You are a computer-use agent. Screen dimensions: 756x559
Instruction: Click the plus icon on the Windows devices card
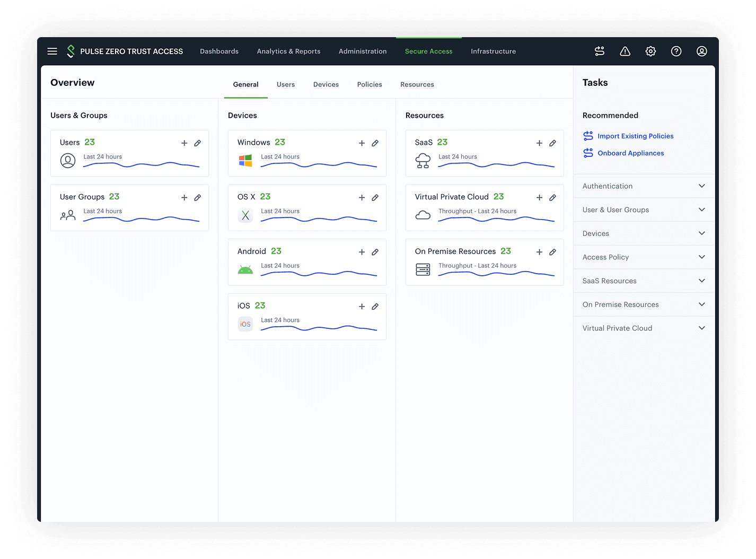click(362, 143)
